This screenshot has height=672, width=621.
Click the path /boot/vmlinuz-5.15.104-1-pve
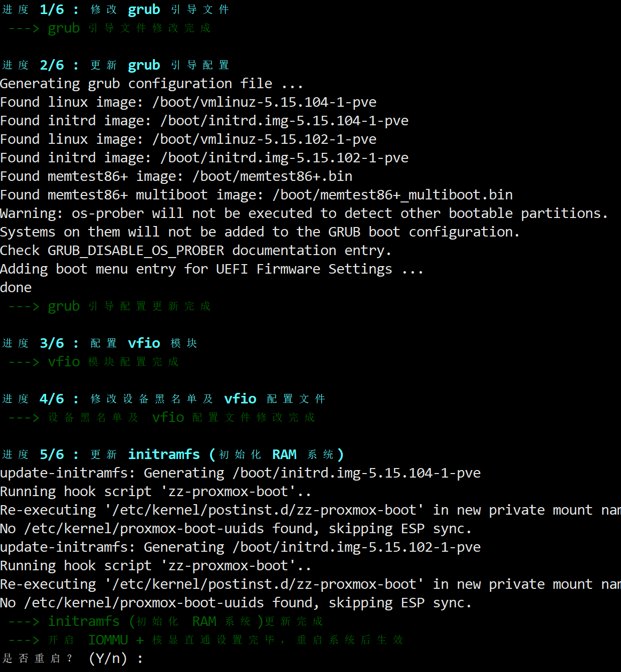coord(264,102)
